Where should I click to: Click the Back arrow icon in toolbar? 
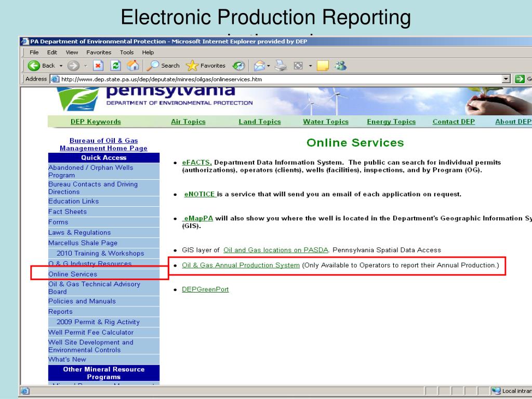(34, 65)
